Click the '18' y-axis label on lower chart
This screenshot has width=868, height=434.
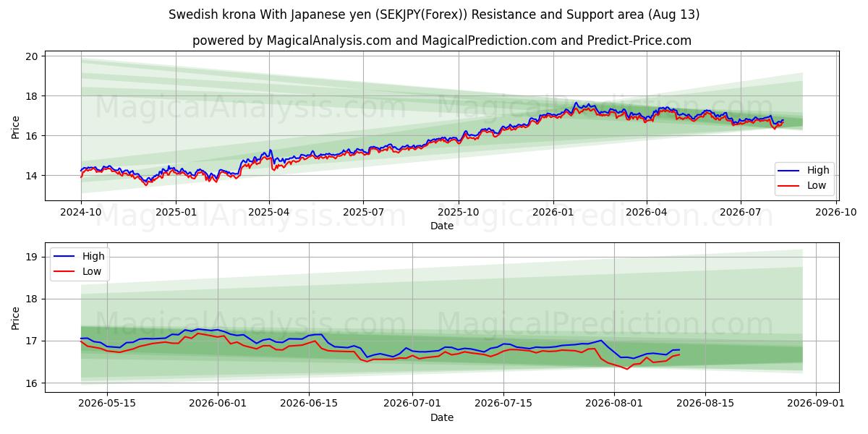tap(33, 299)
